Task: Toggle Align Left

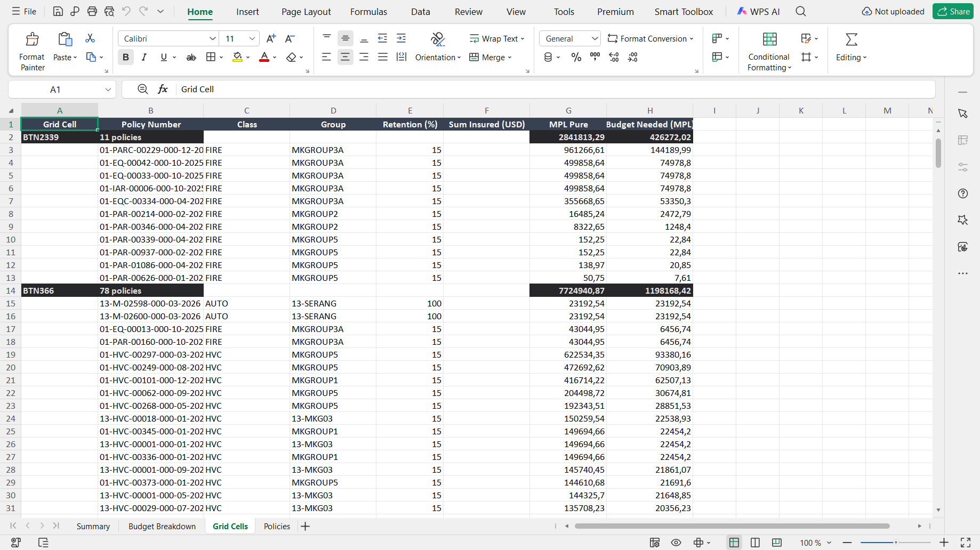Action: point(327,57)
